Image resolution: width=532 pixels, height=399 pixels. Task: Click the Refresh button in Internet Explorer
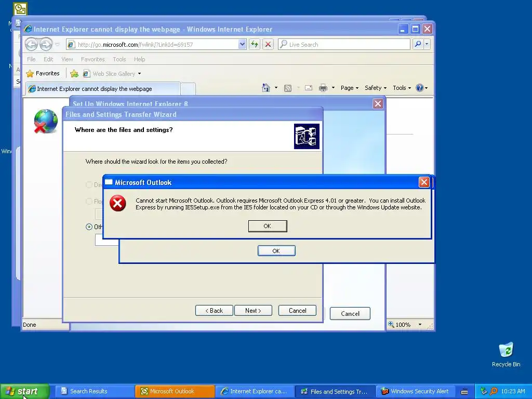[x=255, y=44]
